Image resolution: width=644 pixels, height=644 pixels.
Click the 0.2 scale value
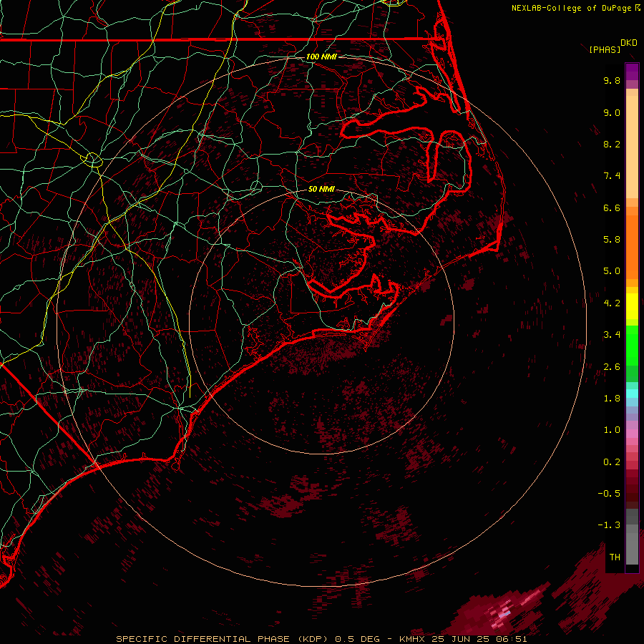click(612, 462)
